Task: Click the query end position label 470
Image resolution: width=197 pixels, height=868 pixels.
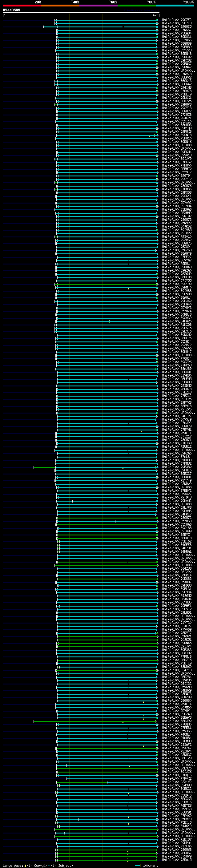Action: [x=155, y=15]
